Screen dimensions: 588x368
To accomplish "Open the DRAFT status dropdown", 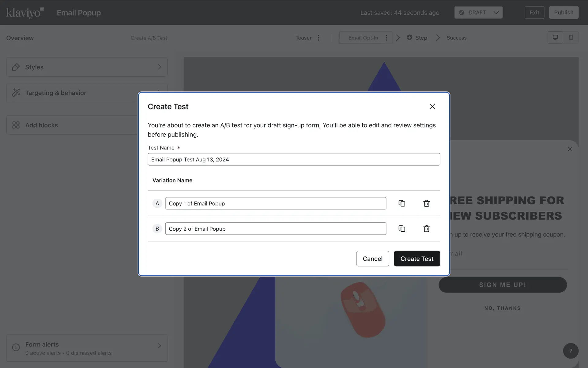I will click(x=478, y=13).
